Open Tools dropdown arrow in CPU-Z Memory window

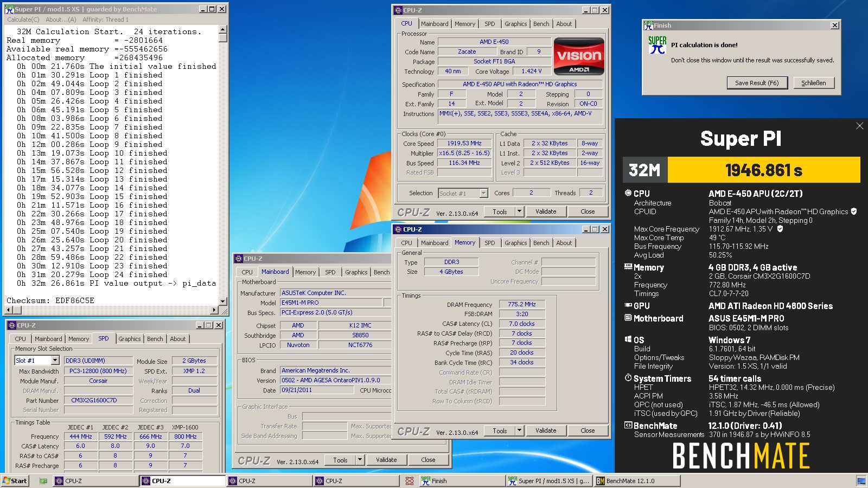pyautogui.click(x=519, y=431)
